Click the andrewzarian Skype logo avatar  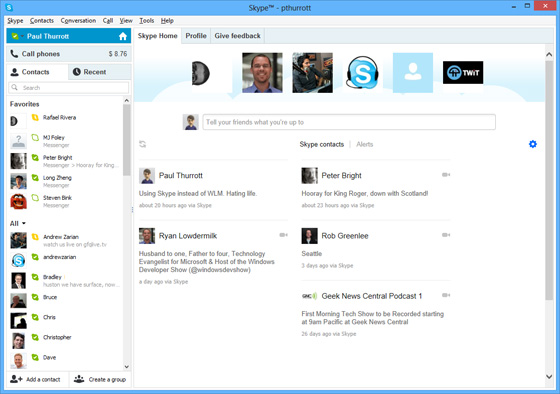[x=18, y=260]
